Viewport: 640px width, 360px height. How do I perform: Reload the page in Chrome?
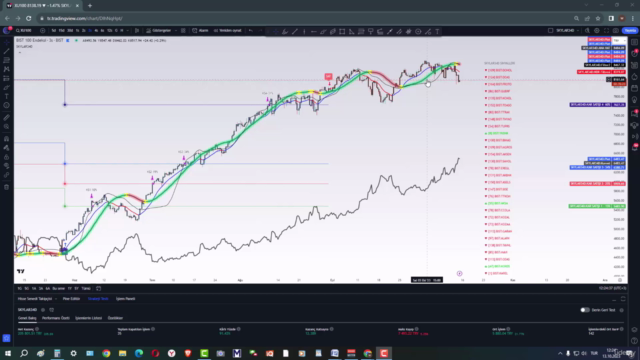pos(29,18)
